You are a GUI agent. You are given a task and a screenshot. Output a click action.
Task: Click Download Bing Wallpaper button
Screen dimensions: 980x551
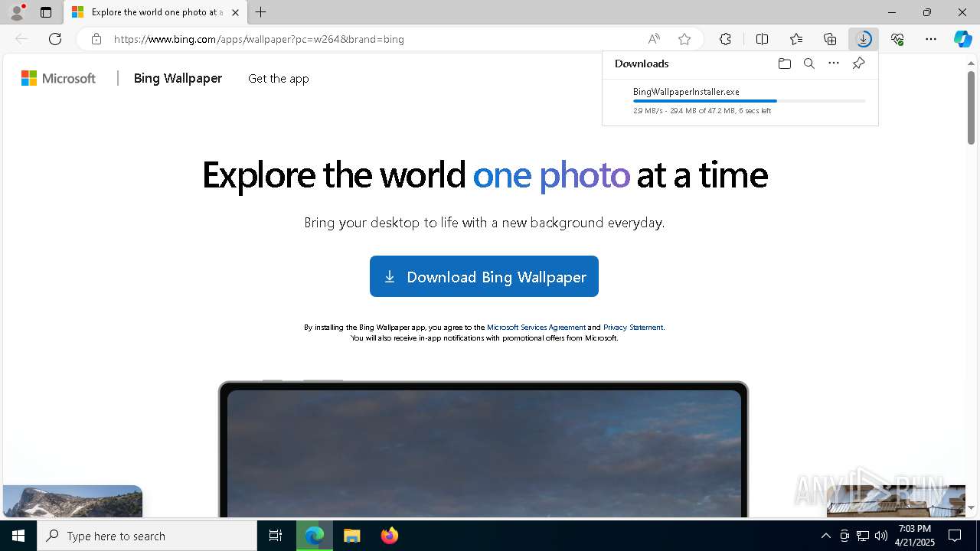tap(484, 276)
